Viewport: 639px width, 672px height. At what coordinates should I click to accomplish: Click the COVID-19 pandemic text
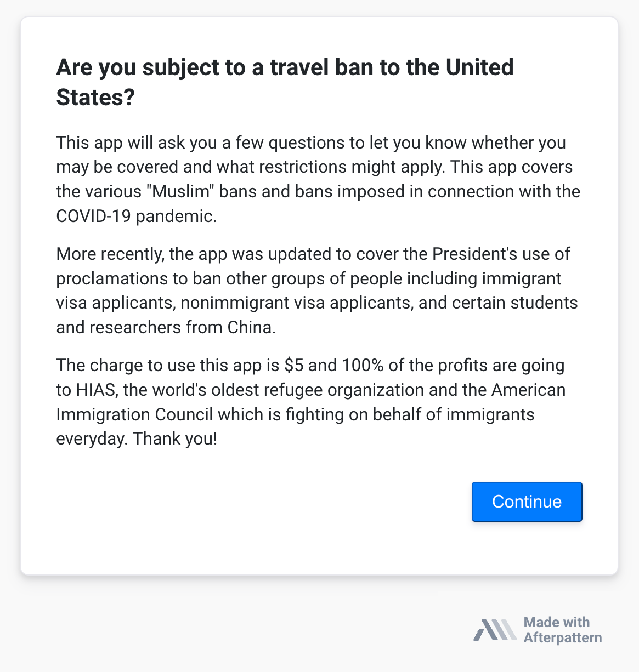tap(136, 216)
